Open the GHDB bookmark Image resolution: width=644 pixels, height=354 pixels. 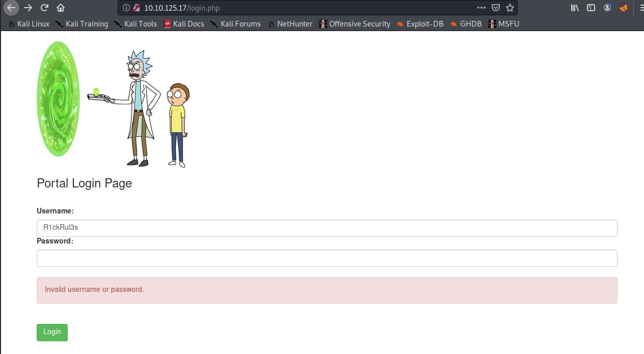(x=466, y=24)
